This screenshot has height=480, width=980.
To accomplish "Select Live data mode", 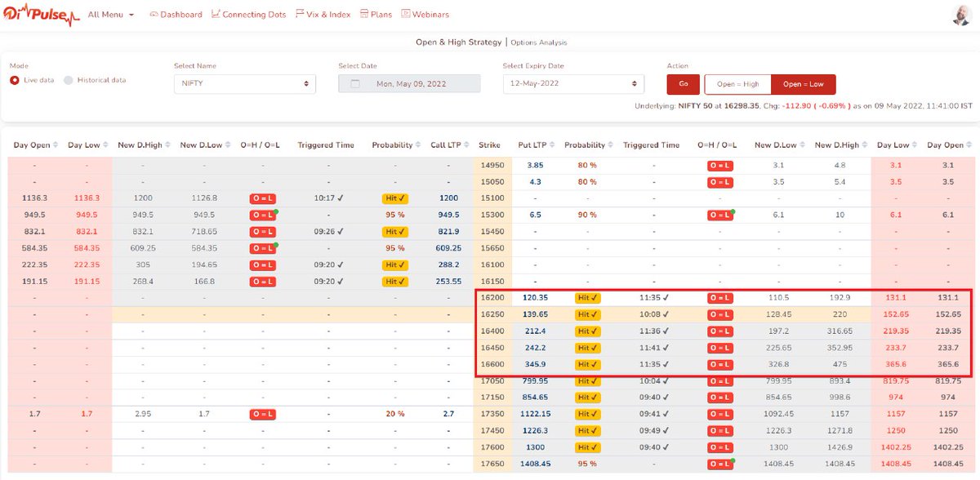I will coord(33,80).
